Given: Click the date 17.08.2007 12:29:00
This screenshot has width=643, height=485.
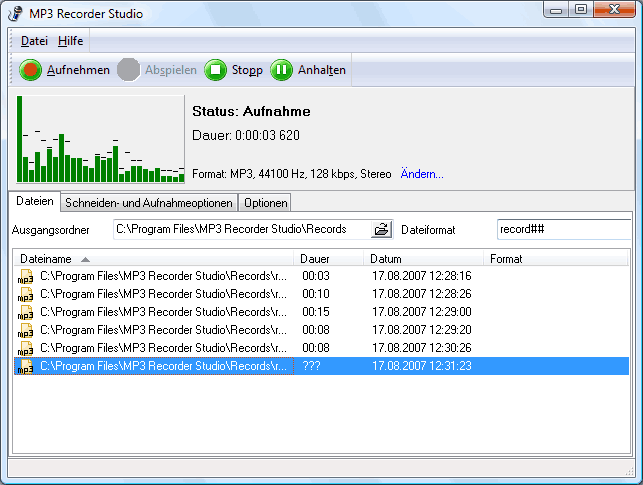Looking at the screenshot, I should click(x=422, y=312).
